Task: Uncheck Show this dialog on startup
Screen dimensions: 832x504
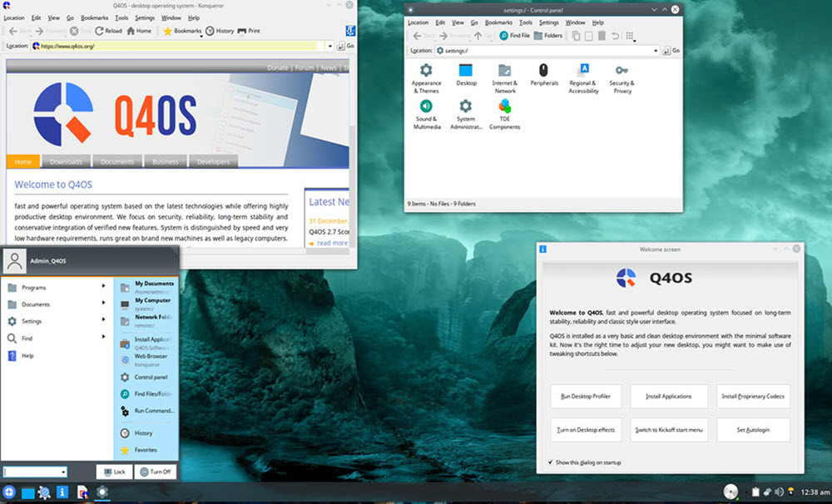Action: [550, 462]
